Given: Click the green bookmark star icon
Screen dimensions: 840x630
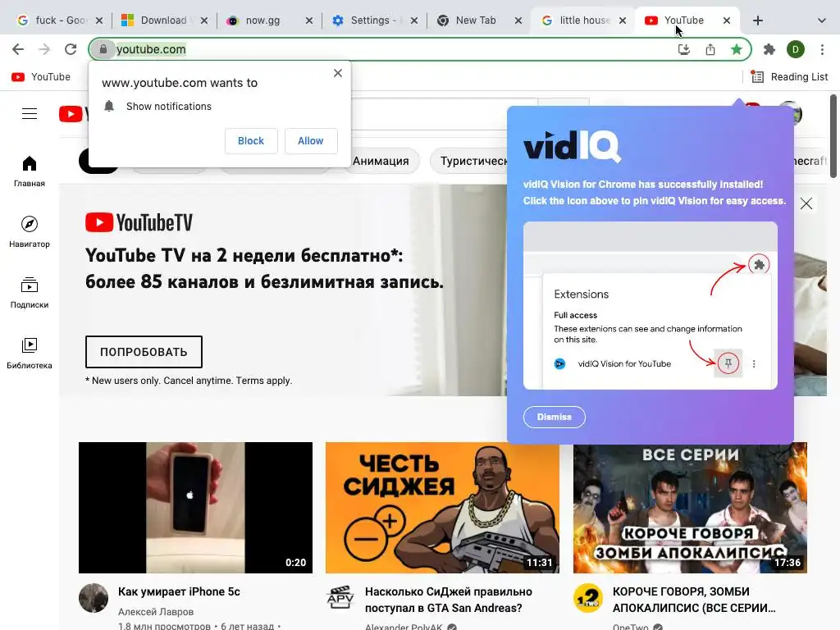Looking at the screenshot, I should tap(736, 49).
